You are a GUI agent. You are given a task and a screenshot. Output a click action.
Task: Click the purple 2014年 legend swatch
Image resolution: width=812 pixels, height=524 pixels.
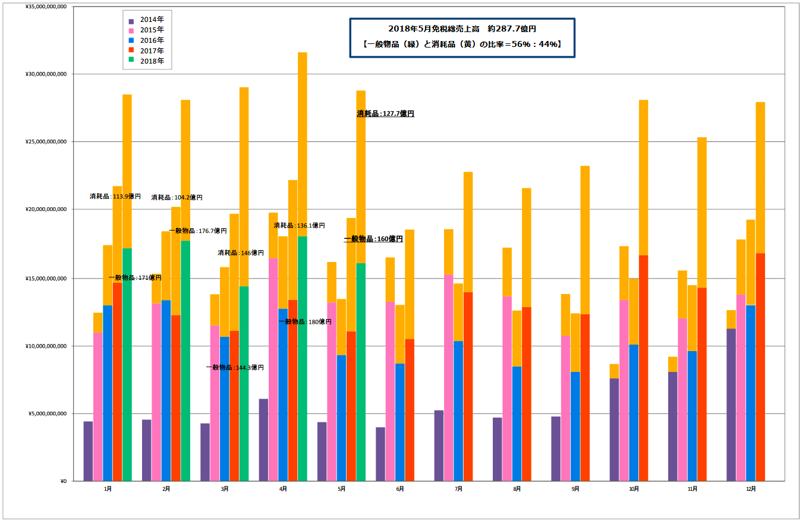point(131,21)
